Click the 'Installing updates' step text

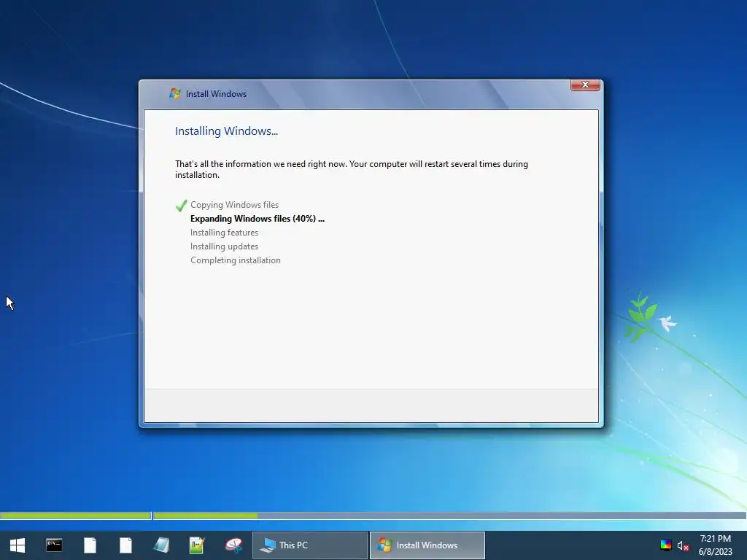pos(225,246)
